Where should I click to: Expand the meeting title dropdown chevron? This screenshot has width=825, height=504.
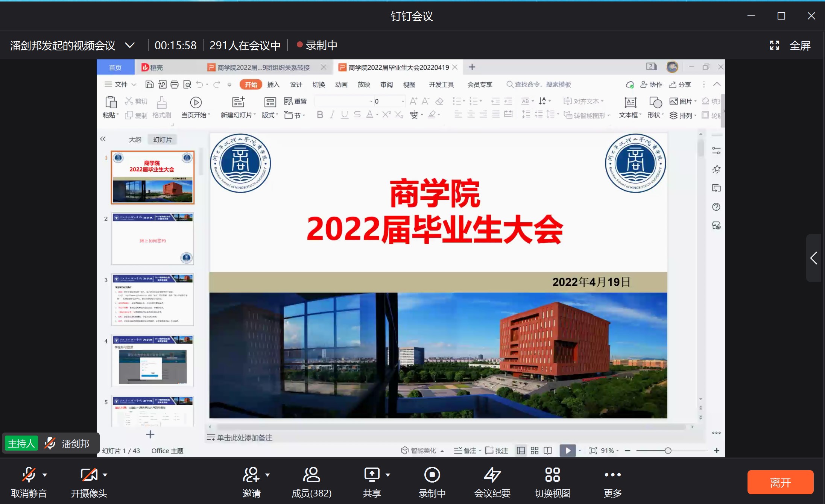[130, 46]
